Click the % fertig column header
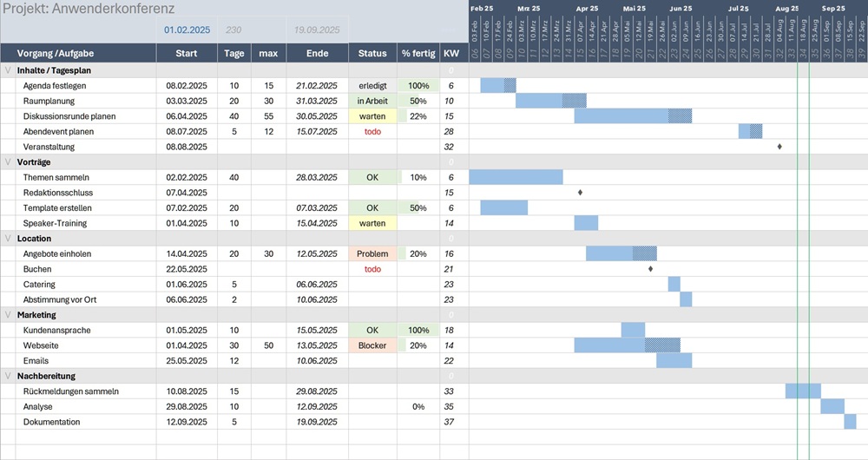 [418, 54]
